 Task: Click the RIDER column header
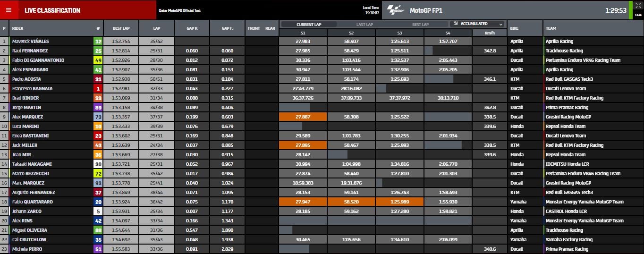(17, 28)
